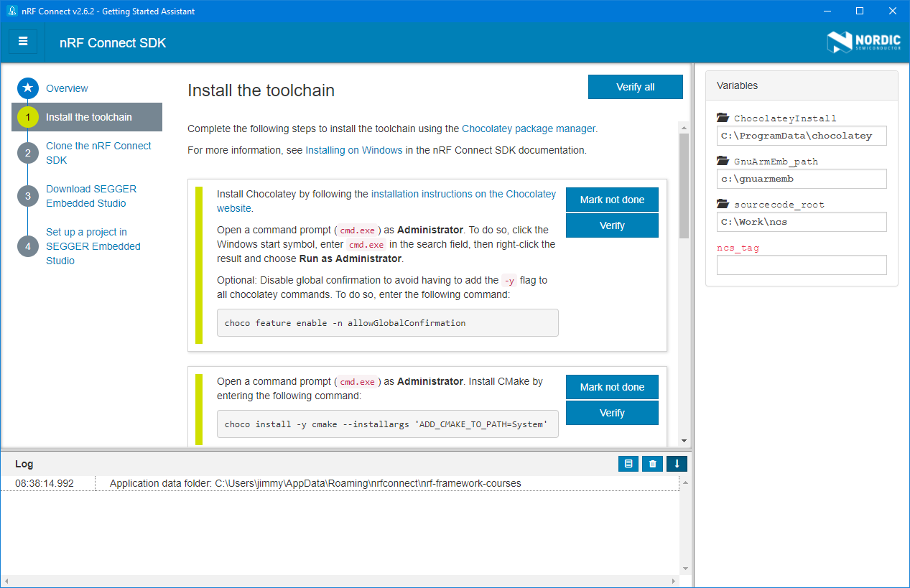Verify the CMake installation step
The height and width of the screenshot is (588, 910).
click(x=612, y=413)
